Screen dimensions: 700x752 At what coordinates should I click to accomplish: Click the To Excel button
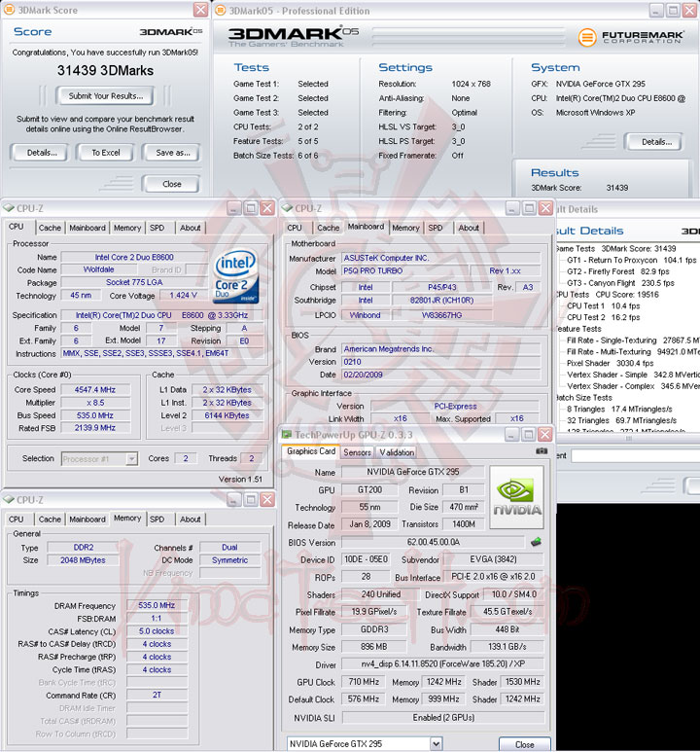pyautogui.click(x=105, y=153)
